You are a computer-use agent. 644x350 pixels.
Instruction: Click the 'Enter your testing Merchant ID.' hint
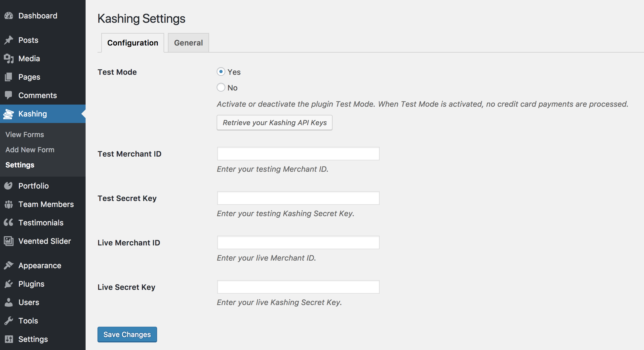coord(273,169)
